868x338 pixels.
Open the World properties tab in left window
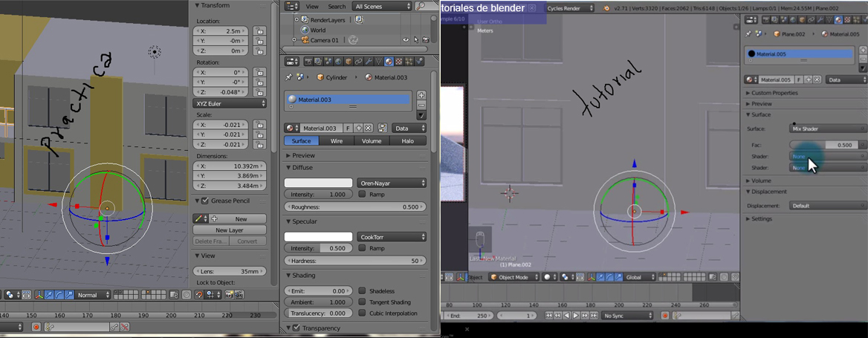pyautogui.click(x=338, y=62)
